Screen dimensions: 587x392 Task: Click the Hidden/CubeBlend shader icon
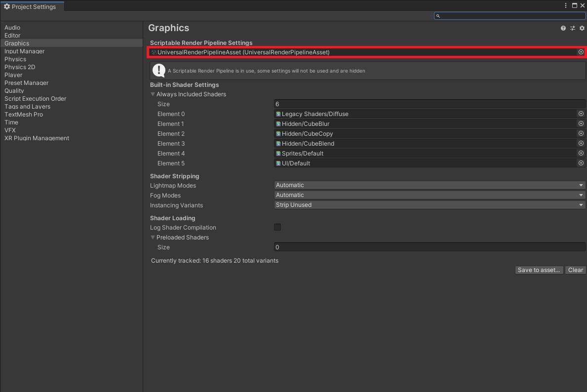tap(278, 143)
